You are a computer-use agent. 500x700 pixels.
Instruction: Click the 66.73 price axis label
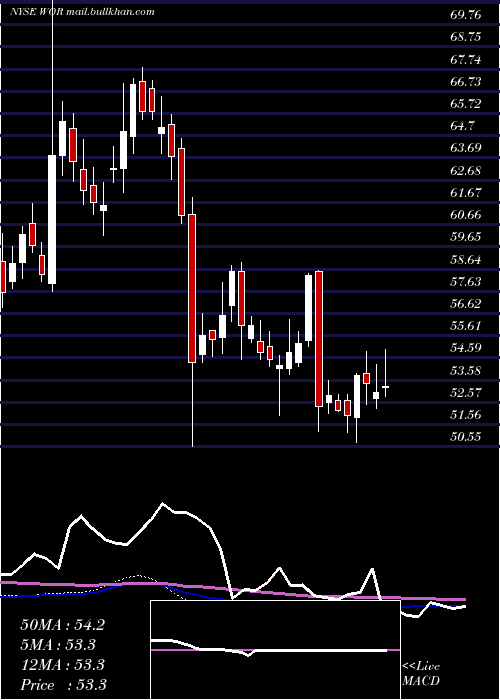[466, 82]
